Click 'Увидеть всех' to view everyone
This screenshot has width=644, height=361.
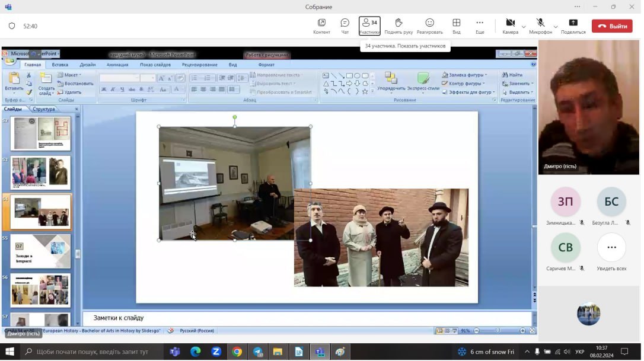(x=611, y=248)
